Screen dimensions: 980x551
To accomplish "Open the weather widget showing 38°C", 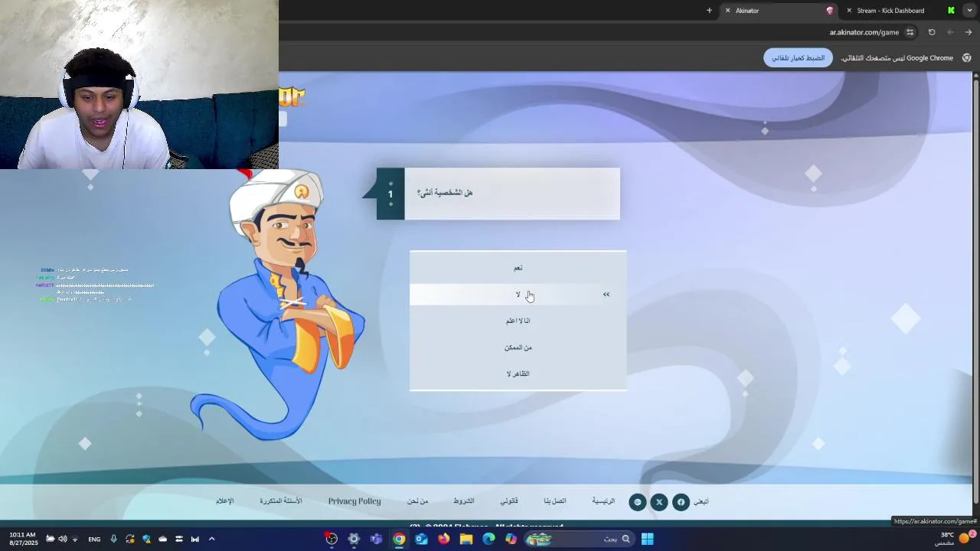I will coord(955,539).
